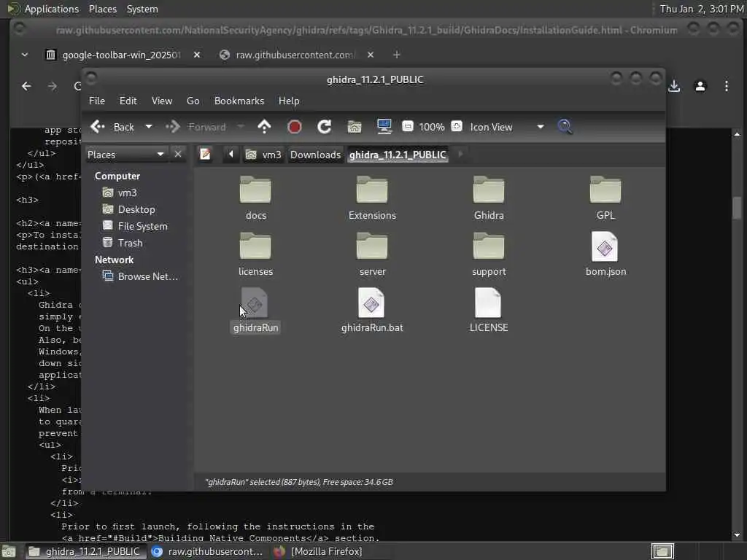Screen dimensions: 747x560
Task: Select ghidra_11.2.1_PUBLIC path bar button
Action: 398,155
